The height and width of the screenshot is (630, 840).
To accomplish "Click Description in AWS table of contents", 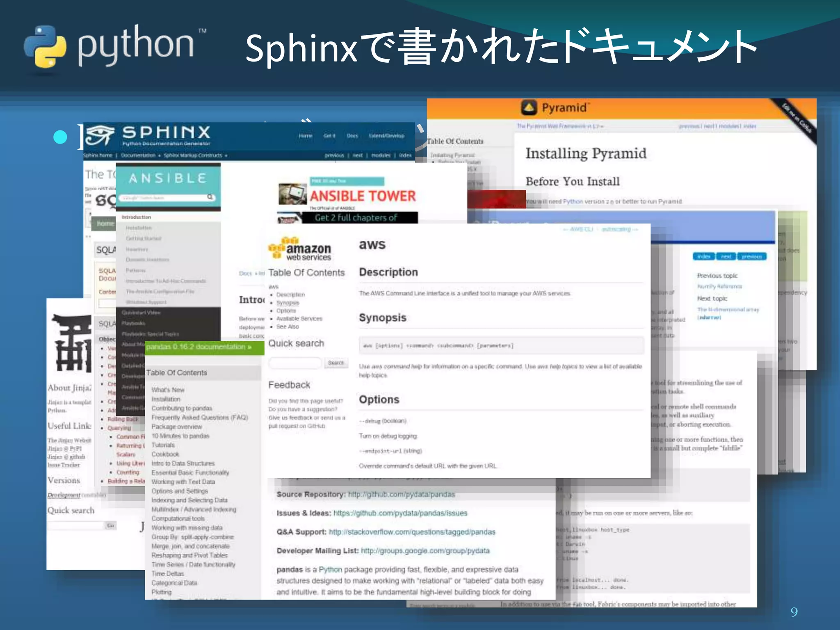I will 290,295.
